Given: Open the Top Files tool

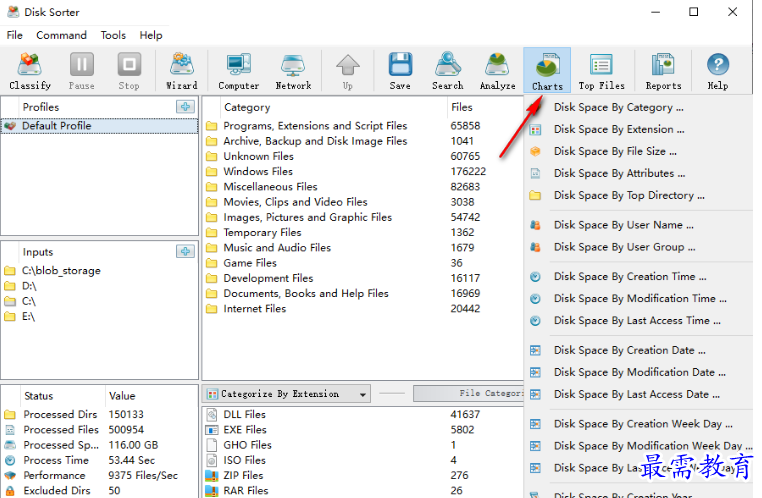Looking at the screenshot, I should point(602,70).
